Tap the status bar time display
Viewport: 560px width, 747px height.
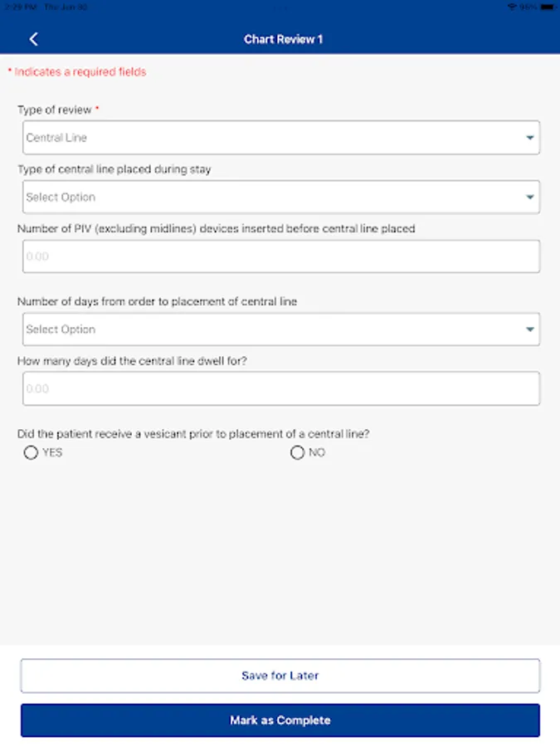click(19, 6)
